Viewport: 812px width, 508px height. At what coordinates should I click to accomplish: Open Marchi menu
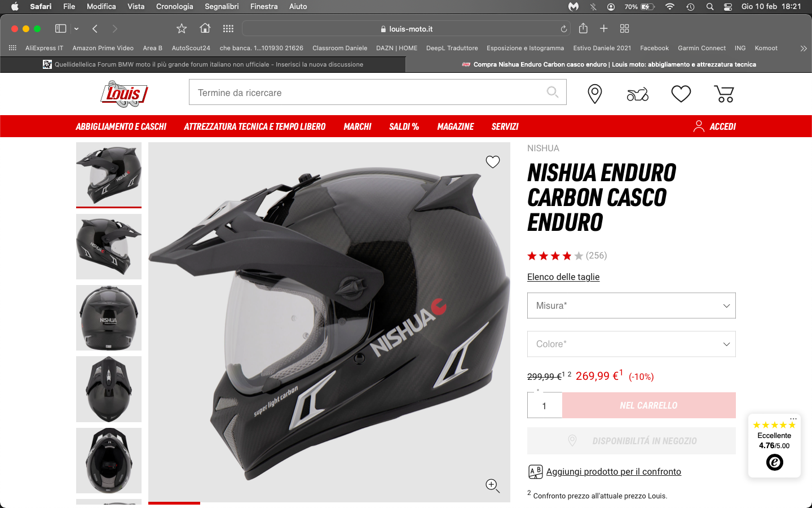click(x=358, y=126)
